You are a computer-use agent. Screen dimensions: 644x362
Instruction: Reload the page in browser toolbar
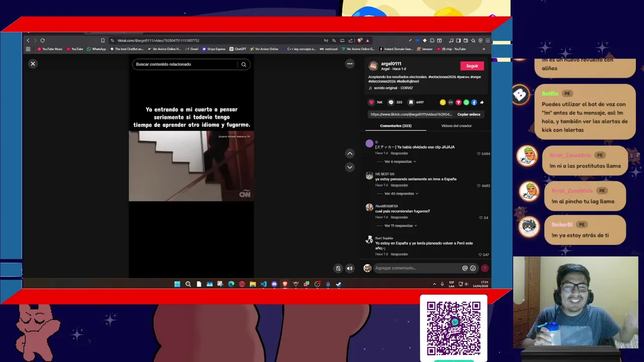[43, 40]
